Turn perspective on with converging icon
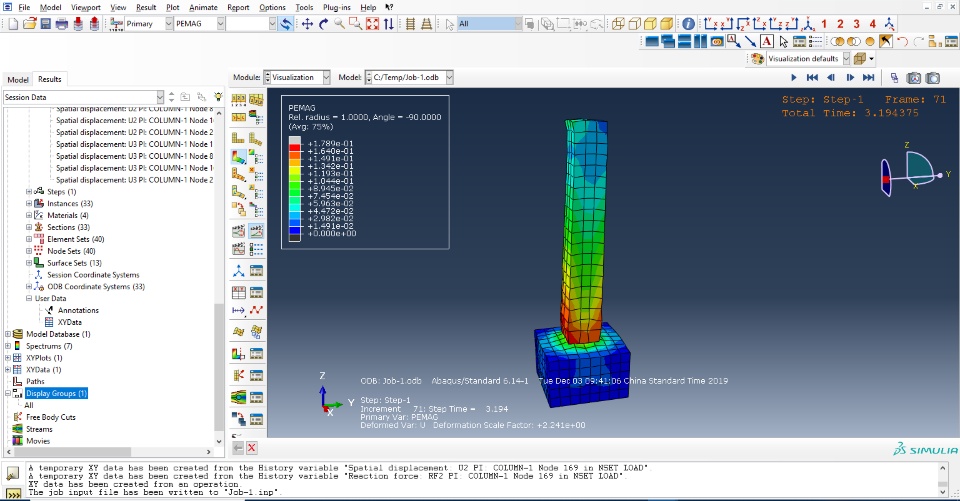 coord(427,24)
